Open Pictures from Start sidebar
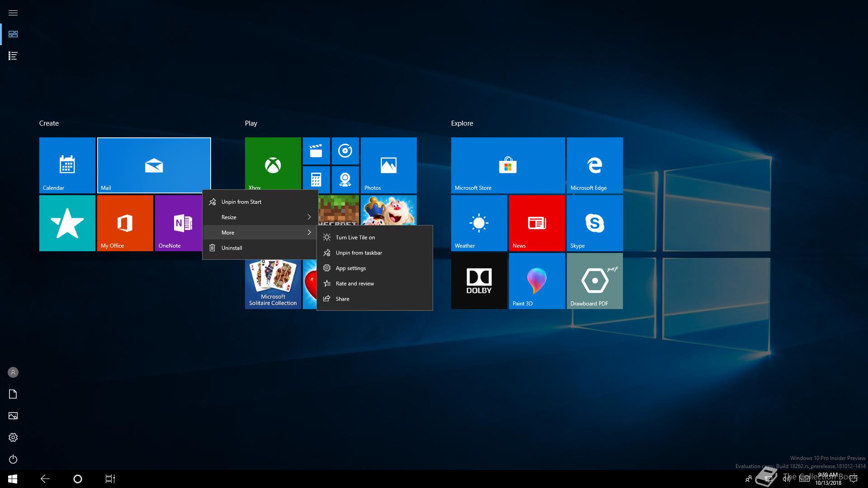This screenshot has height=488, width=868. (x=13, y=416)
